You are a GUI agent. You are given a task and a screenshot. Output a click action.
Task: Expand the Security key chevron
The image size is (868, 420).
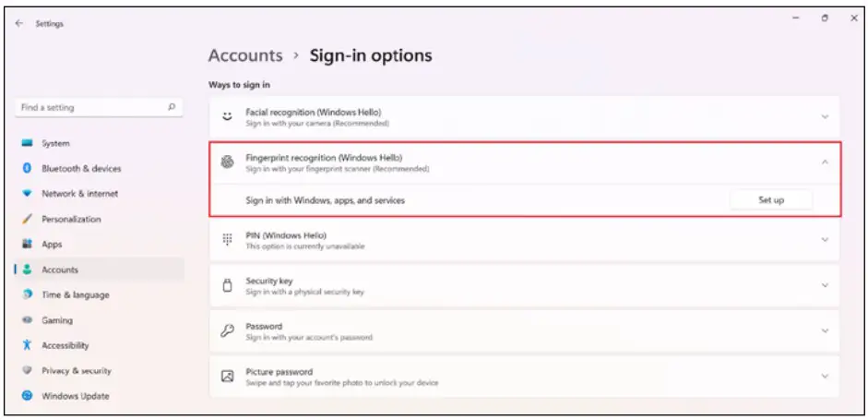825,285
